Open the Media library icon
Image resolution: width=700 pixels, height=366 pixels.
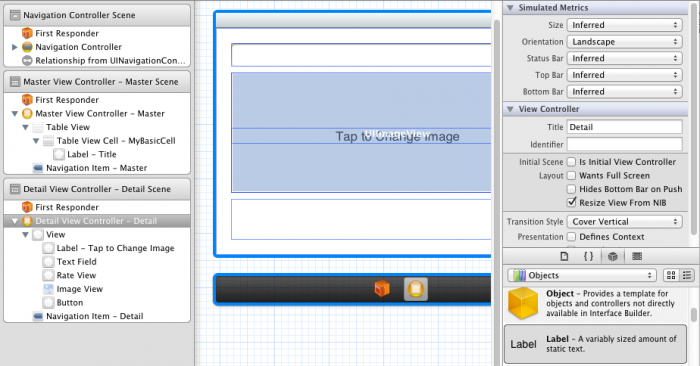click(x=637, y=256)
